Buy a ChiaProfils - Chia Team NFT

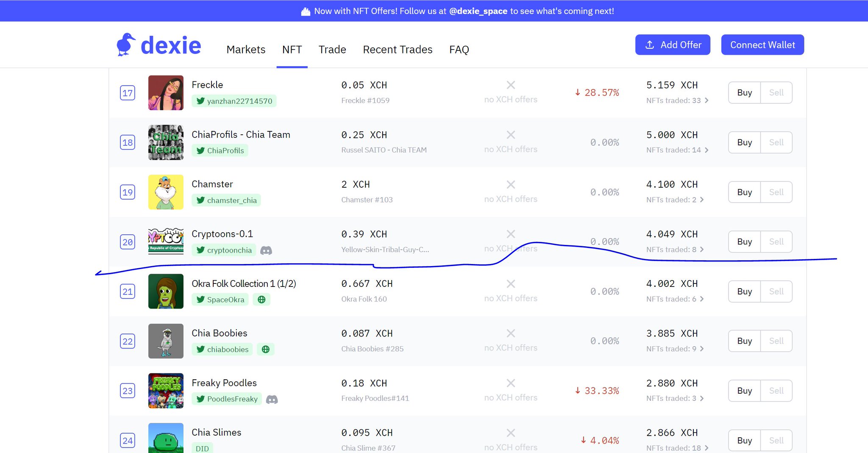tap(744, 142)
